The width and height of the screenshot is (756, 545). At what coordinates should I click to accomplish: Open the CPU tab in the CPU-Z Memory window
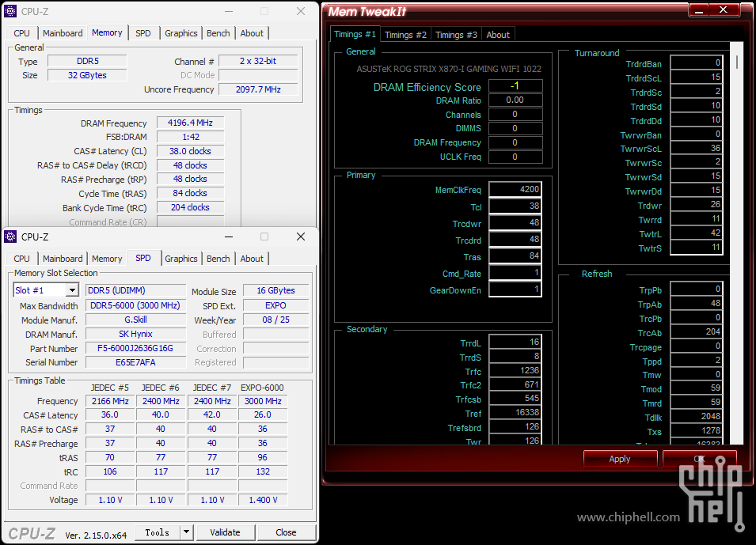tap(21, 33)
